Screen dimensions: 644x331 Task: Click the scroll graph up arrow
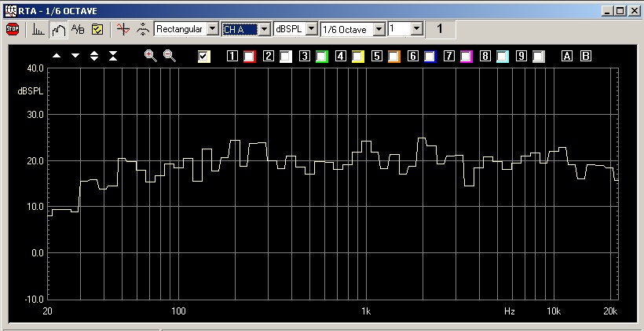click(x=57, y=56)
